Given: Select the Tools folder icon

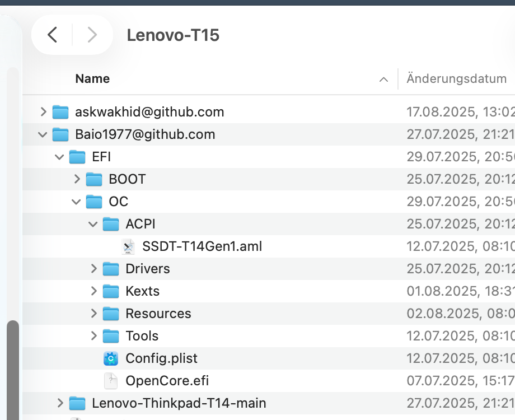Looking at the screenshot, I should coord(111,336).
